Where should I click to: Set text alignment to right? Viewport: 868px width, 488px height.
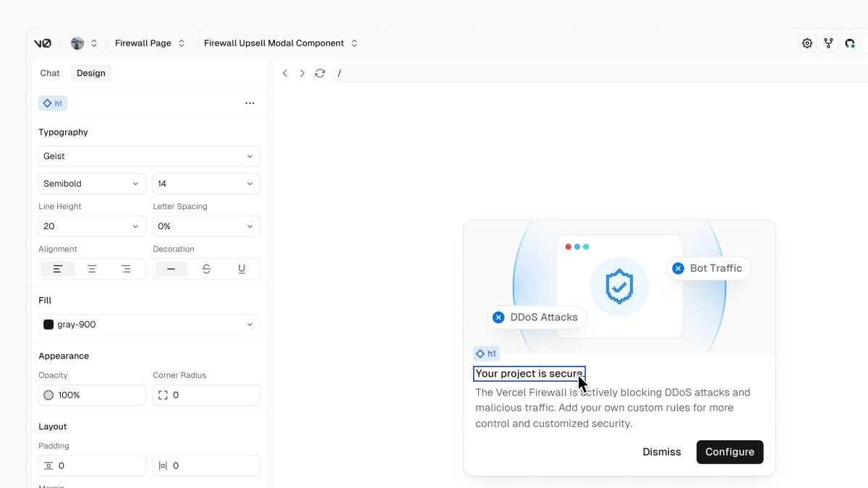coord(126,269)
